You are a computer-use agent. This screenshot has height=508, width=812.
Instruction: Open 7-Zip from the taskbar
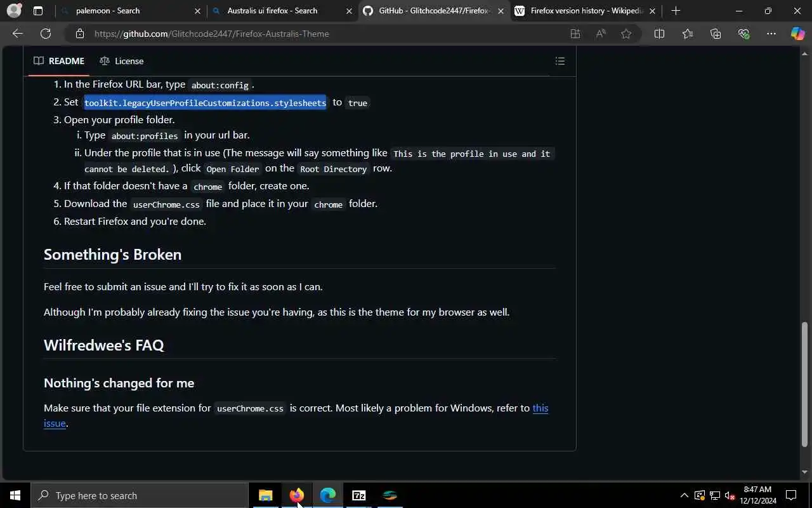[x=359, y=495]
